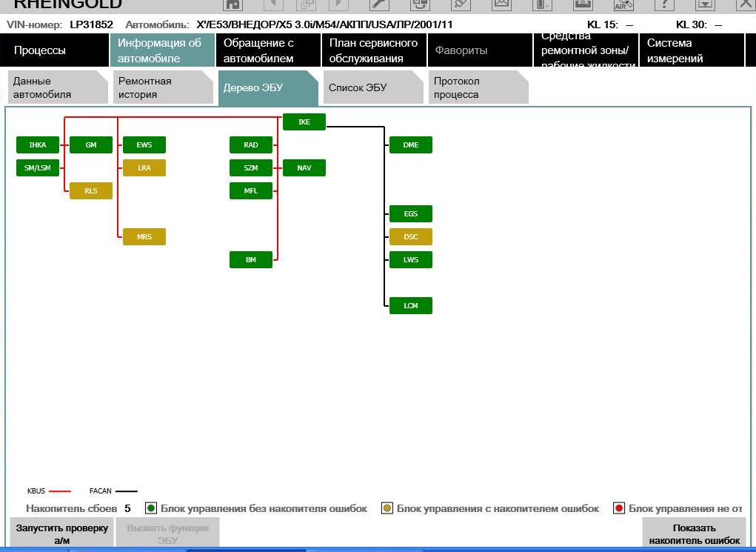
Task: Select the RAD control unit node
Action: point(251,144)
